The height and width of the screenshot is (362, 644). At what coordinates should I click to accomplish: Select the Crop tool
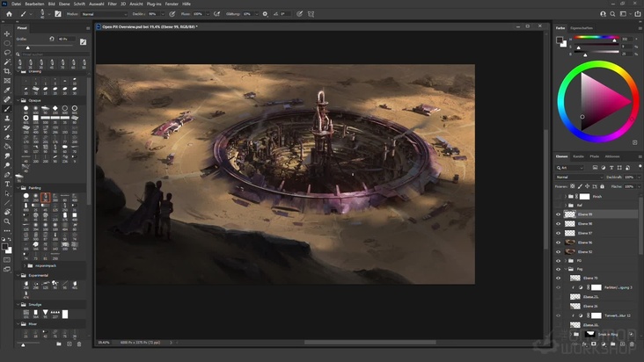coord(7,71)
